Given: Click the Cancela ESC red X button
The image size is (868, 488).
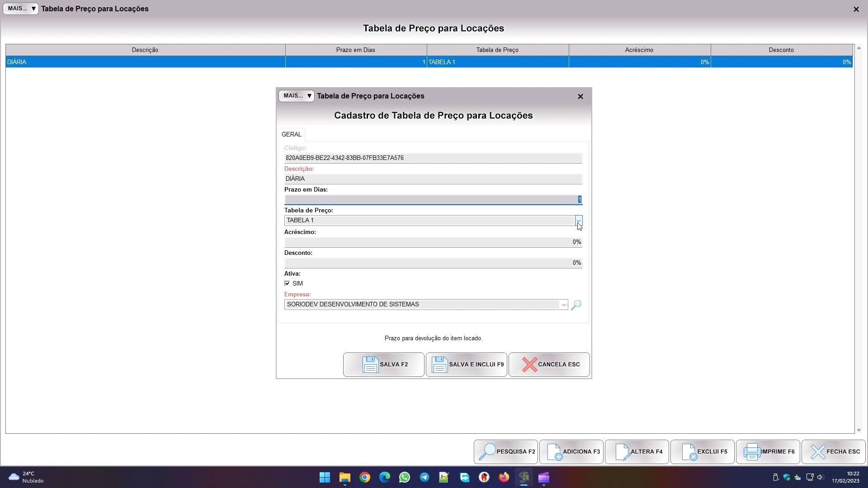Looking at the screenshot, I should (x=549, y=365).
